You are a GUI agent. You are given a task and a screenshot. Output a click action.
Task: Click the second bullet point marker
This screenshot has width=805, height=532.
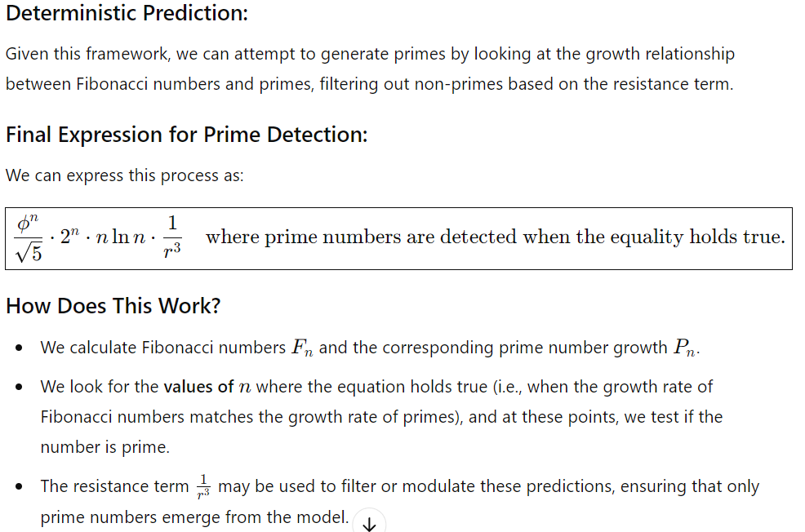click(19, 387)
